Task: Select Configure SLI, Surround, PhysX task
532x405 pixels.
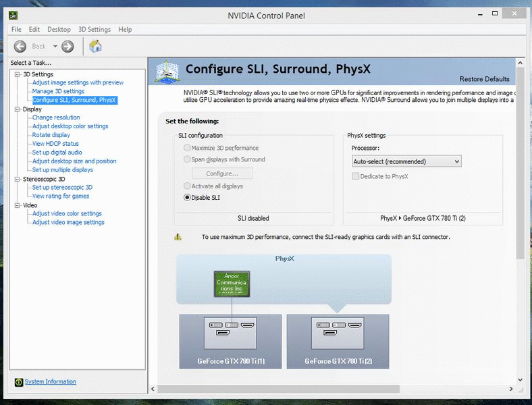Action: point(75,100)
